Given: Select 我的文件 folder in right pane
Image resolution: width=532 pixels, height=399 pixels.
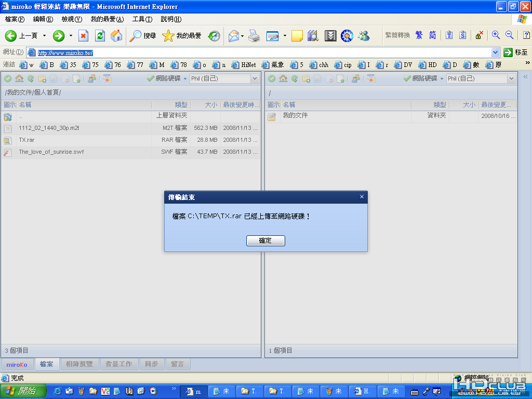Looking at the screenshot, I should 391,116.
